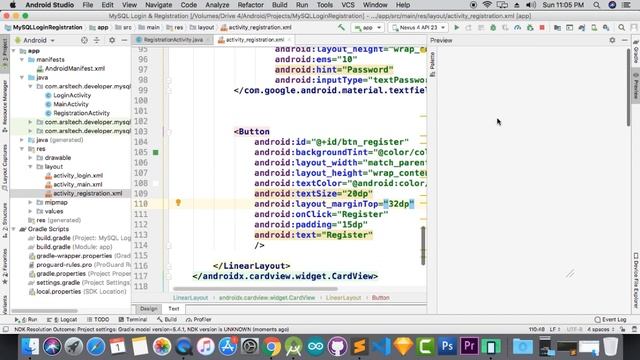This screenshot has height=360, width=640.
Task: Collapse the manifests folder
Action: coord(22,60)
